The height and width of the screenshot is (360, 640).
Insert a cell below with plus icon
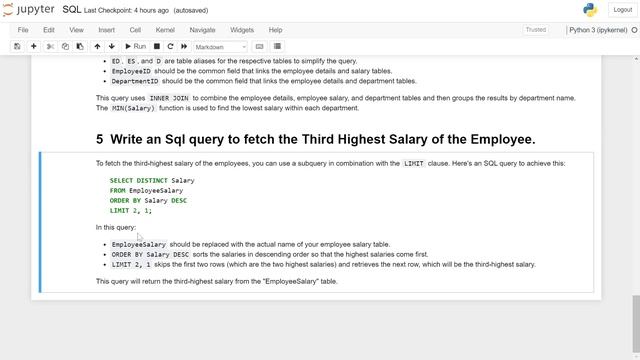click(x=33, y=47)
